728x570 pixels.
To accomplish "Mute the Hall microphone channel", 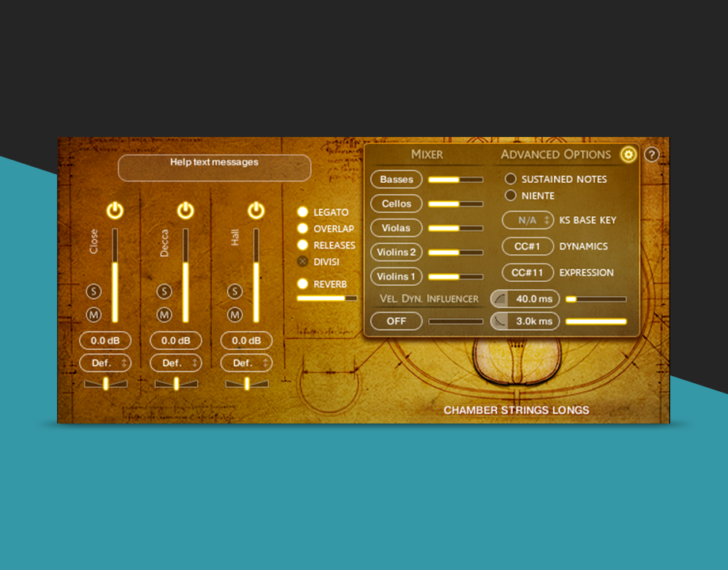I will point(234,315).
